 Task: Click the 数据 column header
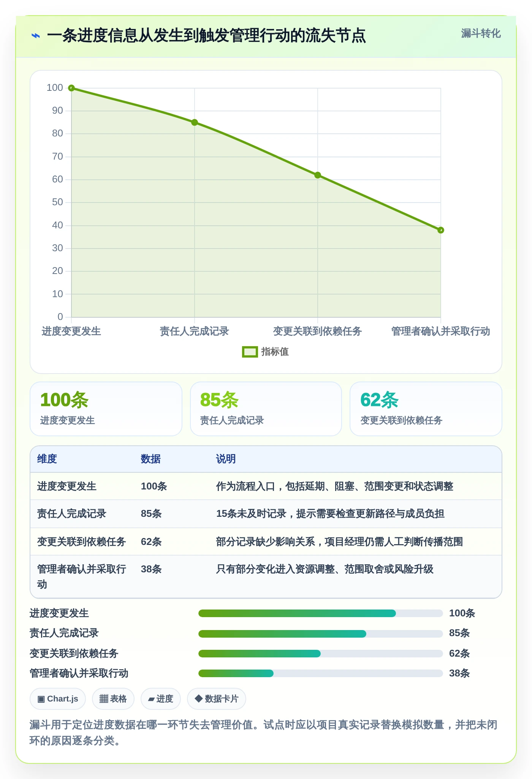point(151,459)
